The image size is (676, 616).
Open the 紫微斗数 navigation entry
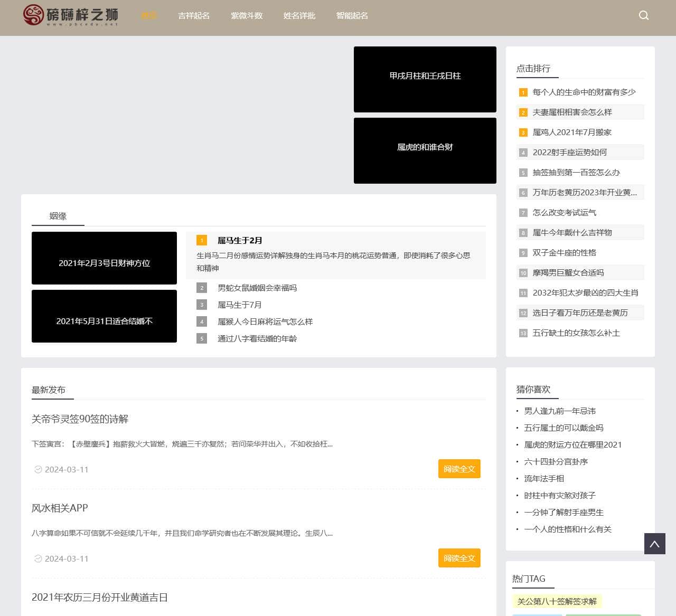click(x=247, y=16)
